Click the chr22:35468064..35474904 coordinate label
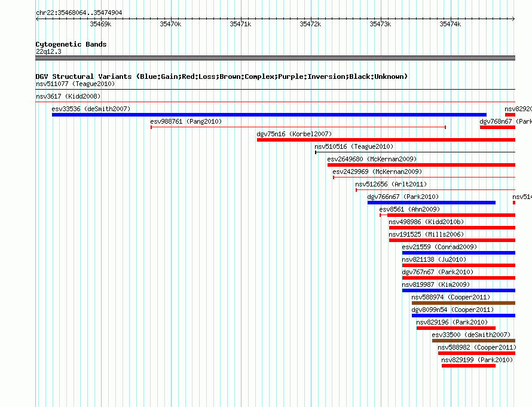 (79, 13)
